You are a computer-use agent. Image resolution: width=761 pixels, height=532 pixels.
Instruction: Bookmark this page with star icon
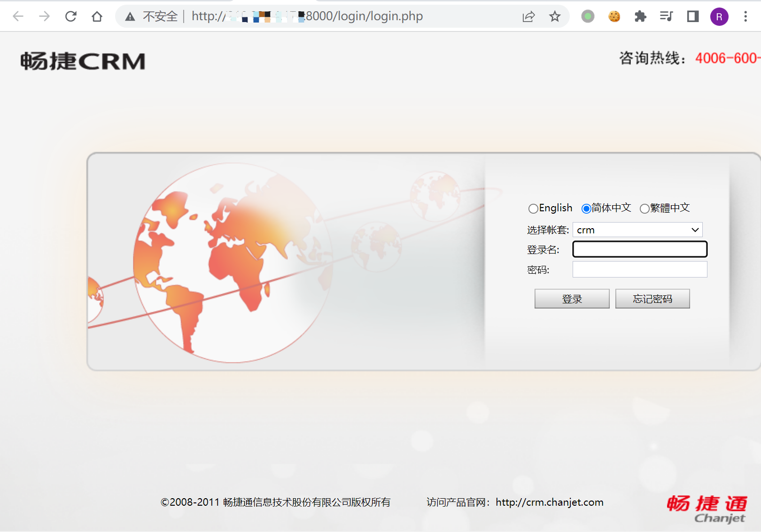point(555,16)
